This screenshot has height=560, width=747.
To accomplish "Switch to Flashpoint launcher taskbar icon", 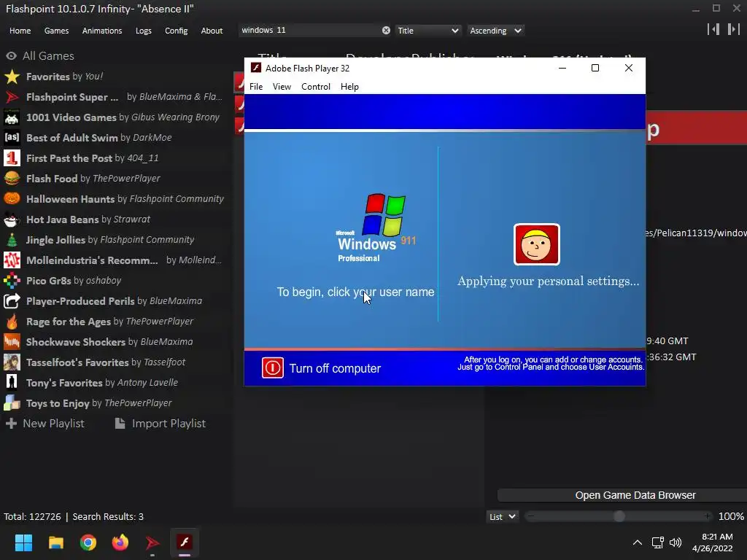I will 152,542.
